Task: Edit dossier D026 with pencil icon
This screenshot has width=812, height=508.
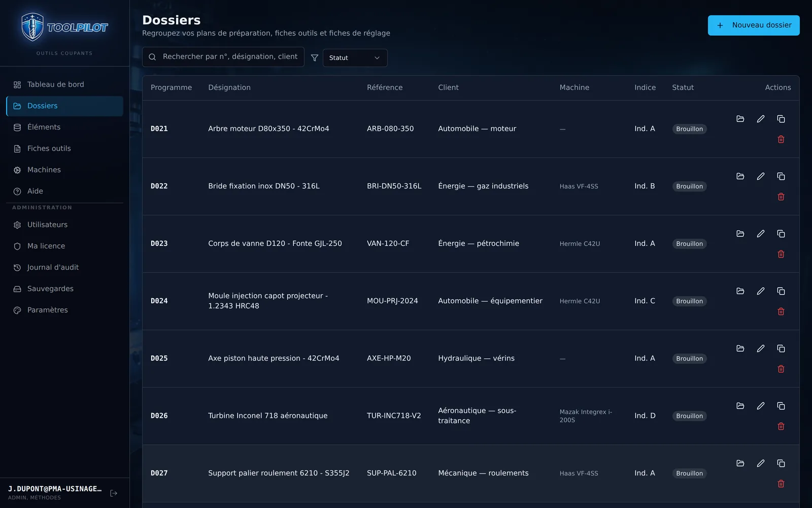Action: click(x=761, y=406)
